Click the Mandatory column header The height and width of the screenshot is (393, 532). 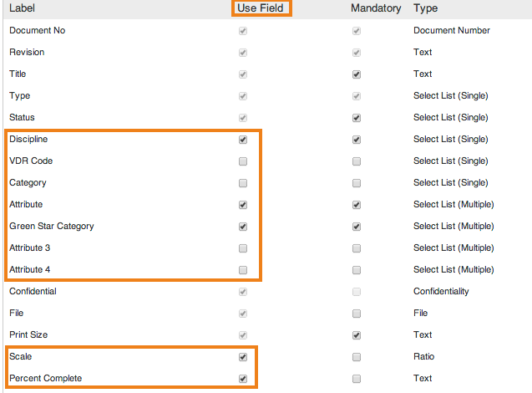376,8
